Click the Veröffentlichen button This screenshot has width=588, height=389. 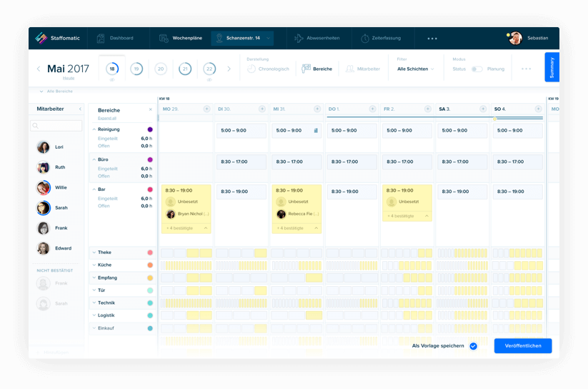[x=522, y=346]
